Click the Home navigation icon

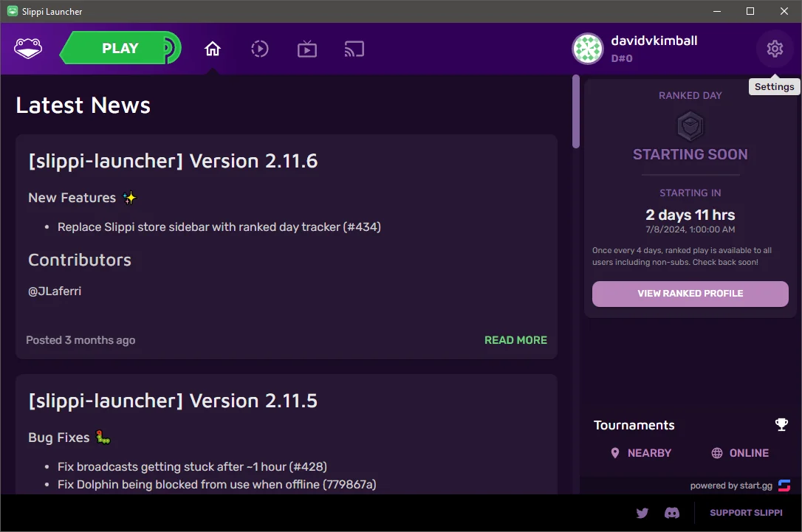coord(213,47)
